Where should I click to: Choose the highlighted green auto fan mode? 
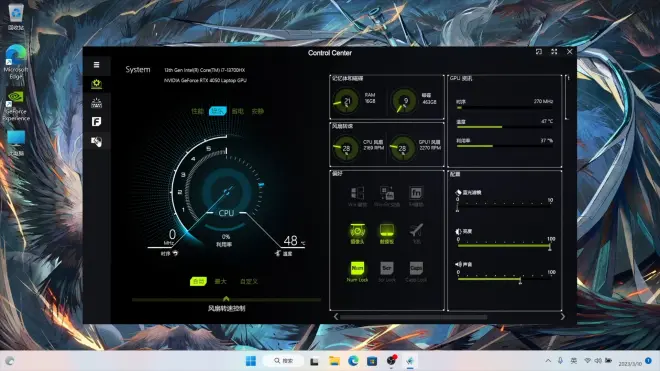click(198, 281)
